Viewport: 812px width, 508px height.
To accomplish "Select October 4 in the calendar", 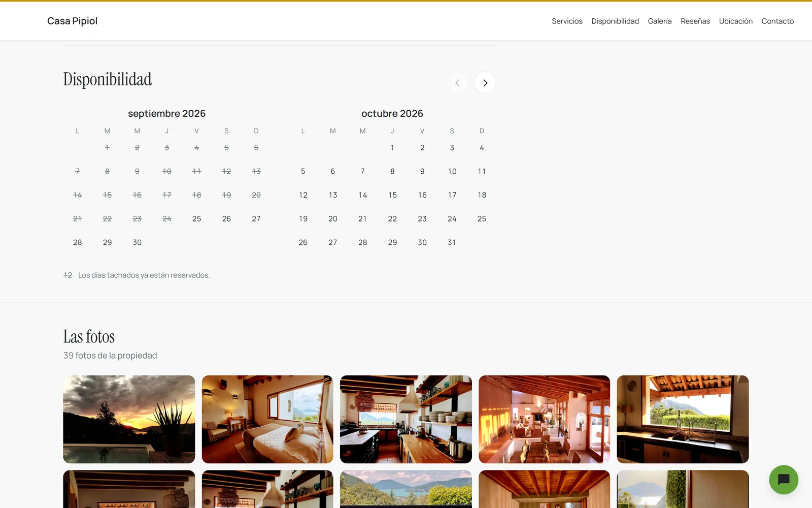I will tap(482, 148).
